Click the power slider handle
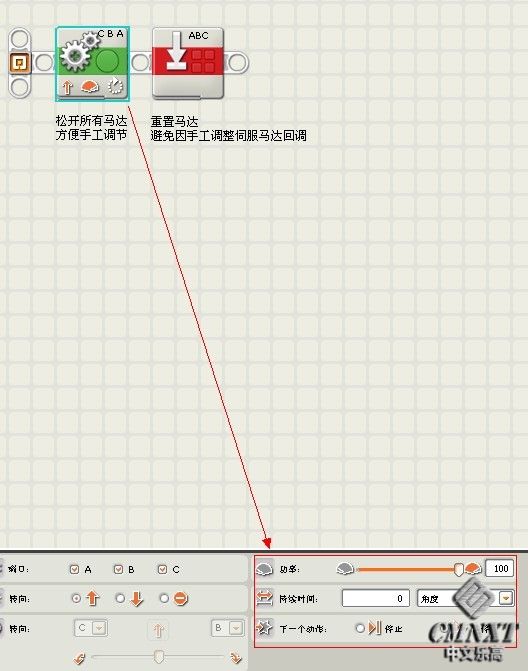The height and width of the screenshot is (671, 528). pos(459,570)
